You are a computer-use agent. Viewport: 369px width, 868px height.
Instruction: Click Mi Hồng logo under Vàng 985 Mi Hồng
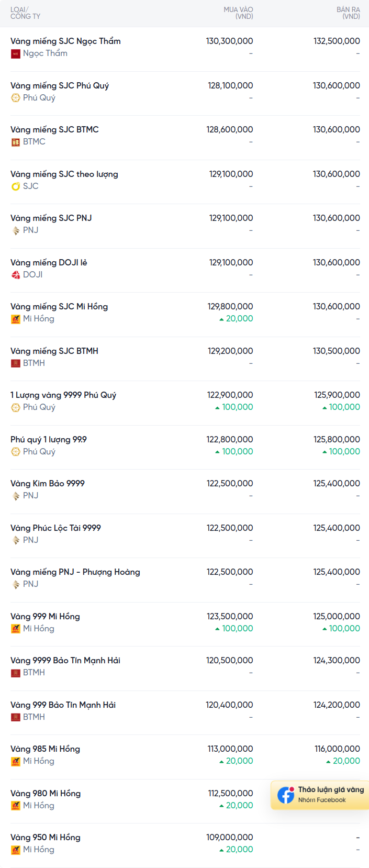coord(16,761)
